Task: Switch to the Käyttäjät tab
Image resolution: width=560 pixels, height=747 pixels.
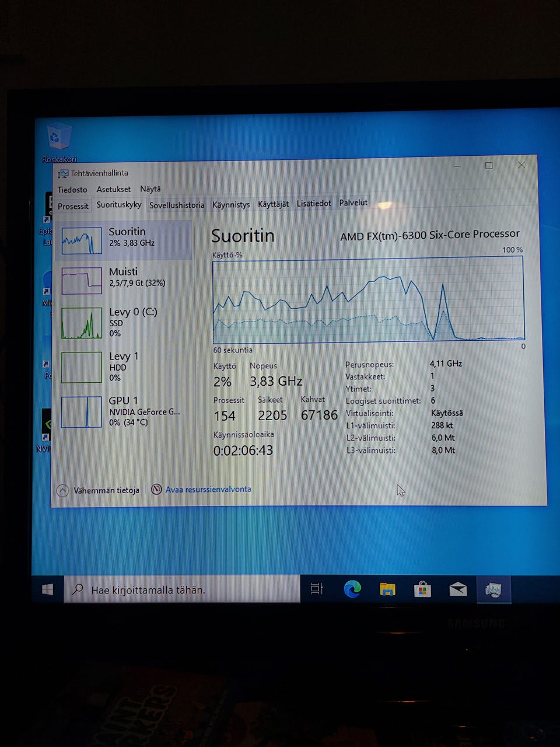Action: point(273,204)
